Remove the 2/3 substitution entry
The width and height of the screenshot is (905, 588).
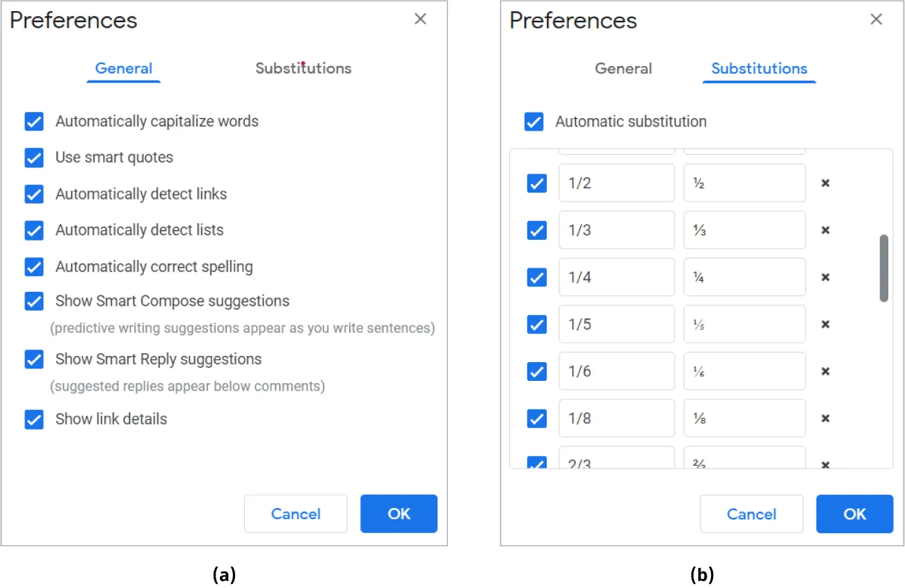825,464
